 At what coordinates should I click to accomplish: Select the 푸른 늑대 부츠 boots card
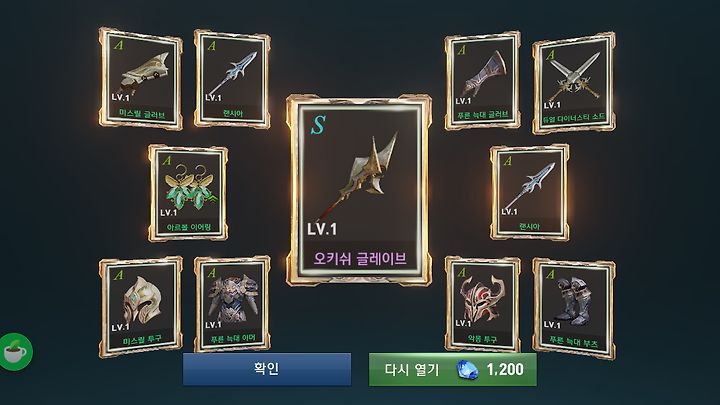574,309
